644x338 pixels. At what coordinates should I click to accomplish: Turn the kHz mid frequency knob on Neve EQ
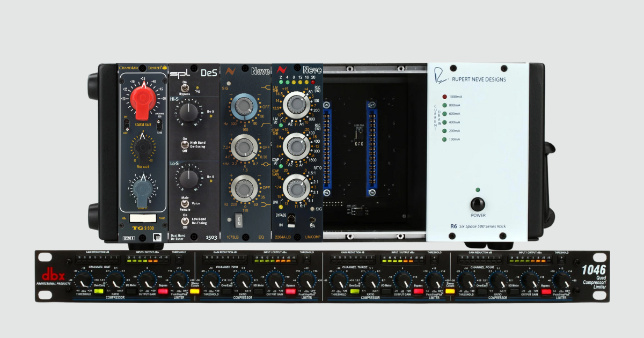pyautogui.click(x=243, y=148)
